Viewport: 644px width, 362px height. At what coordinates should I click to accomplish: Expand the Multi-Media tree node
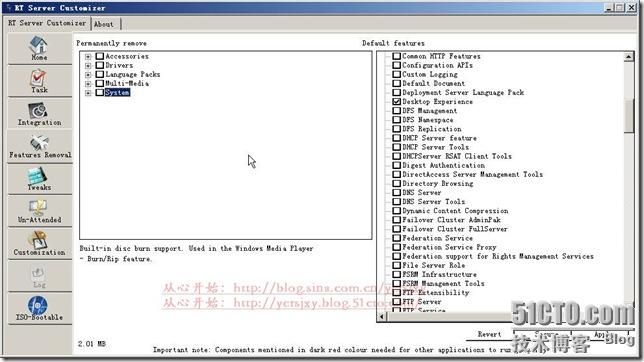[88, 83]
